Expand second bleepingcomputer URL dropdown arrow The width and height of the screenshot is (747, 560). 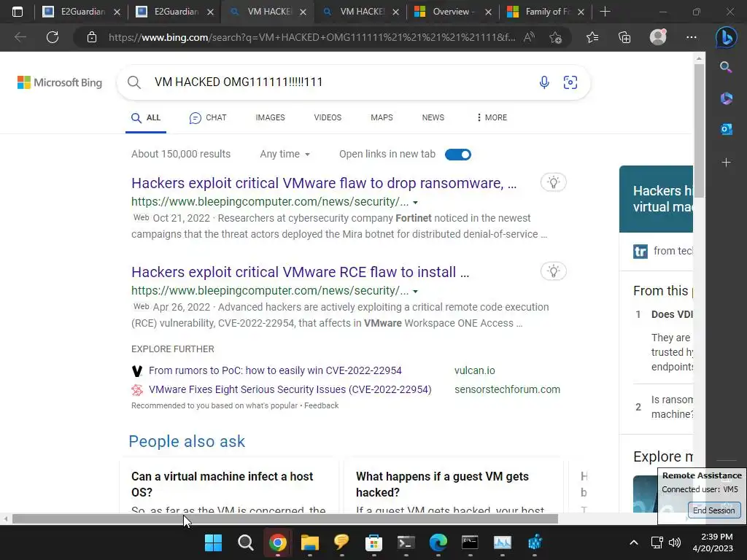point(415,292)
